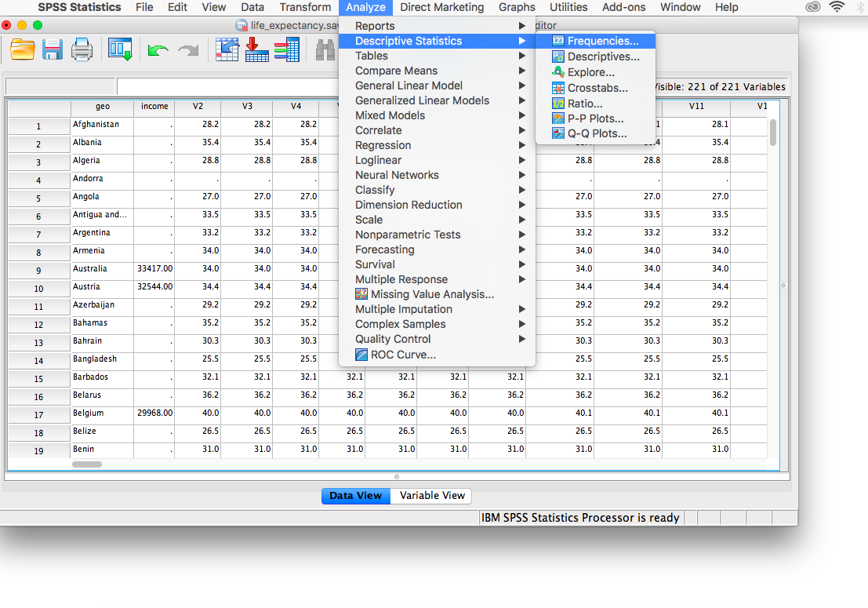Click the gray redo arrow icon
Viewport: 868px width, 608px height.
tap(188, 51)
